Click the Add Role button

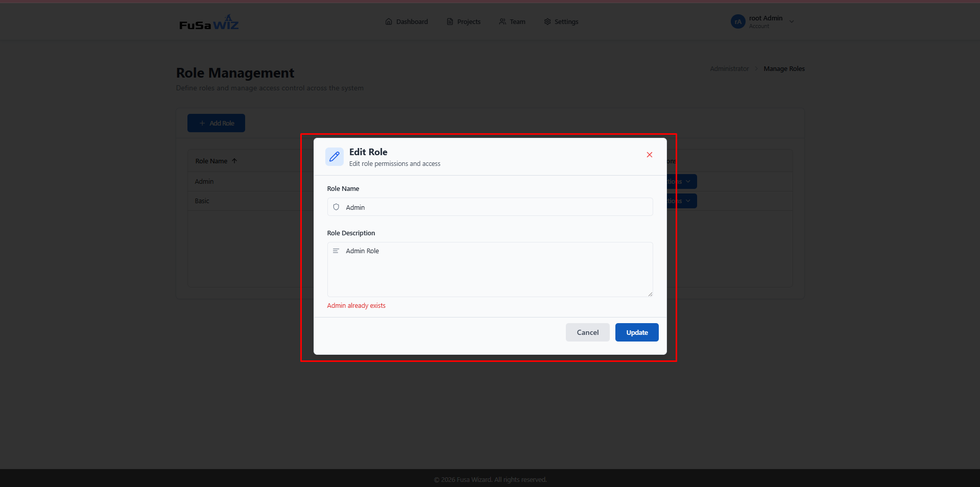[x=216, y=123]
